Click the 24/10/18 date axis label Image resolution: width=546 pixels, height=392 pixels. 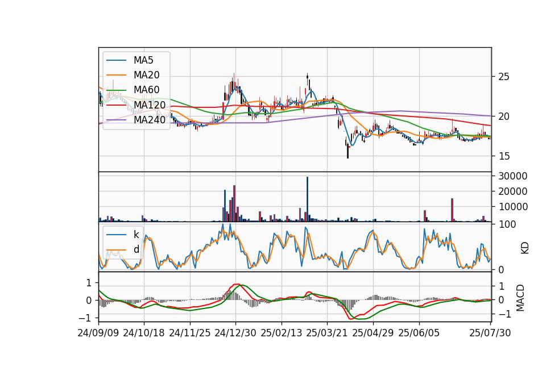point(144,333)
